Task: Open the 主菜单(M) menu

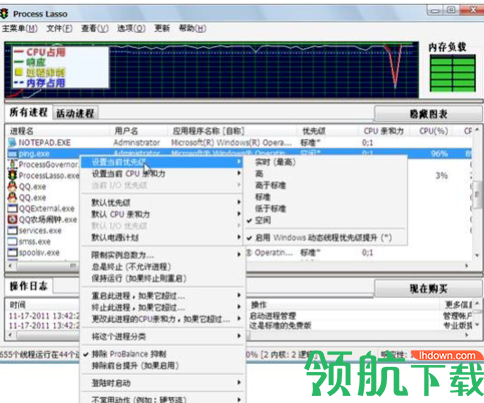Action: coord(20,29)
